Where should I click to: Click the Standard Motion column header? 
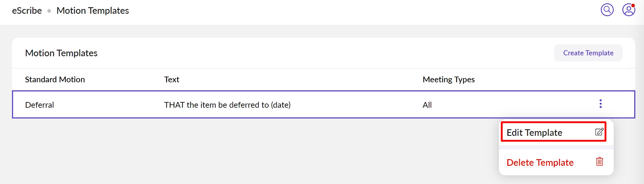click(x=55, y=80)
